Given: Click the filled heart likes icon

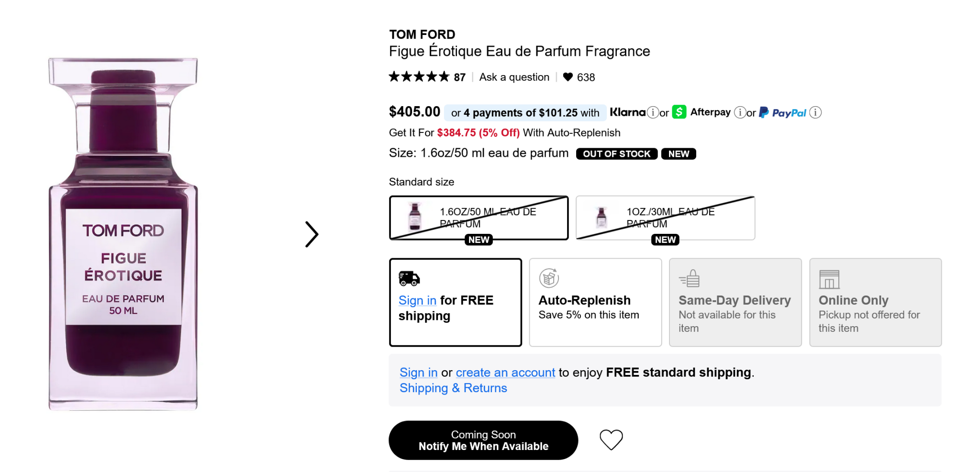Looking at the screenshot, I should (568, 77).
